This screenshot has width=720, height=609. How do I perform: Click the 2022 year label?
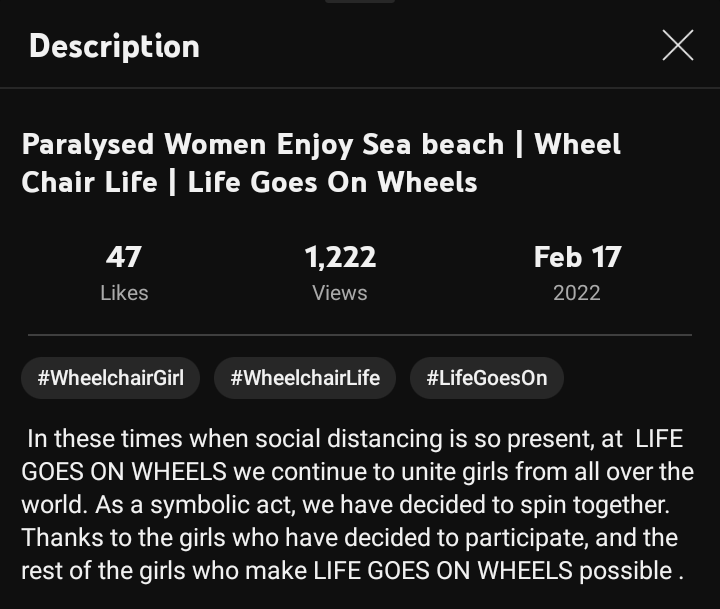[577, 293]
